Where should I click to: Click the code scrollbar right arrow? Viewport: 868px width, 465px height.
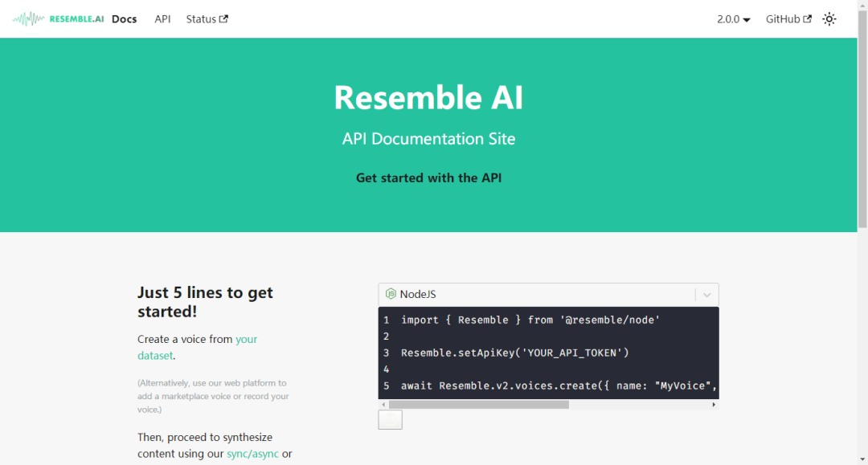pyautogui.click(x=714, y=404)
